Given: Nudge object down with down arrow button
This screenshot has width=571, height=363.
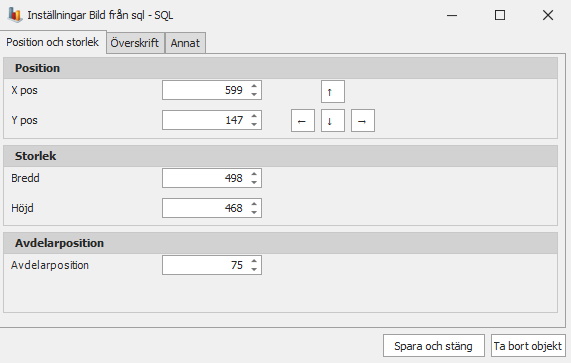Looking at the screenshot, I should click(x=332, y=121).
